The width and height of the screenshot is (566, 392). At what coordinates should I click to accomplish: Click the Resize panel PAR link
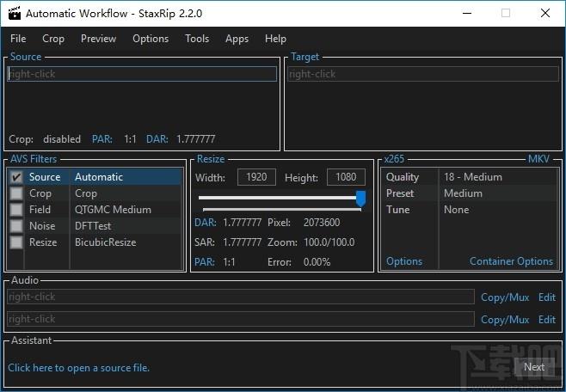(205, 262)
